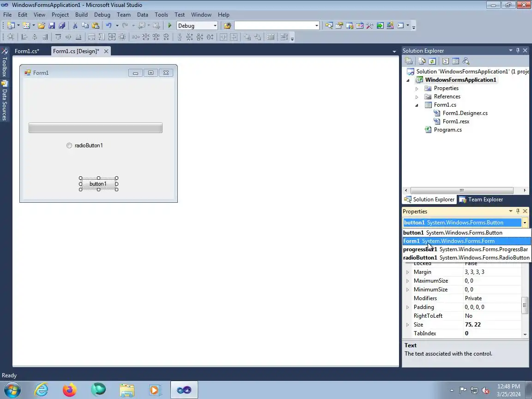The image size is (532, 399).
Task: Click the Align to Grid layout icon
Action: coord(11,37)
